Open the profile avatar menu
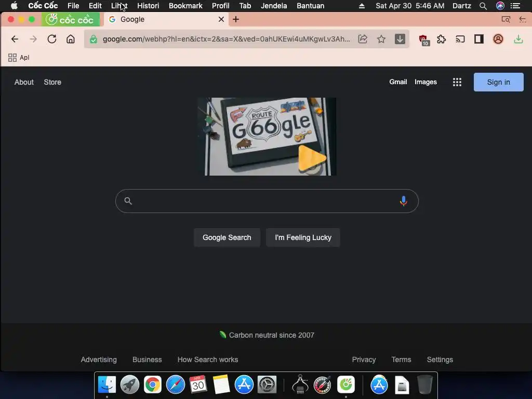Image resolution: width=532 pixels, height=399 pixels. (x=498, y=39)
